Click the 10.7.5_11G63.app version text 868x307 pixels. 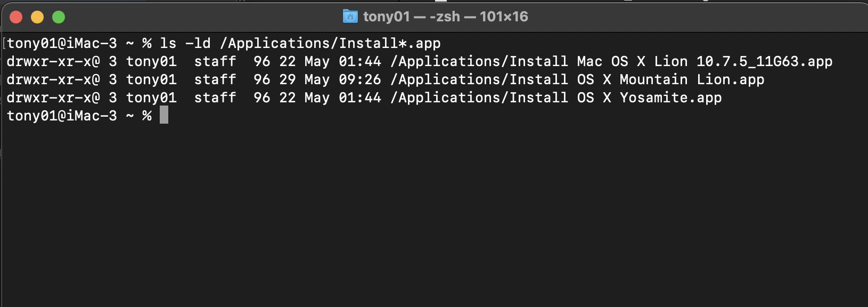coord(764,61)
